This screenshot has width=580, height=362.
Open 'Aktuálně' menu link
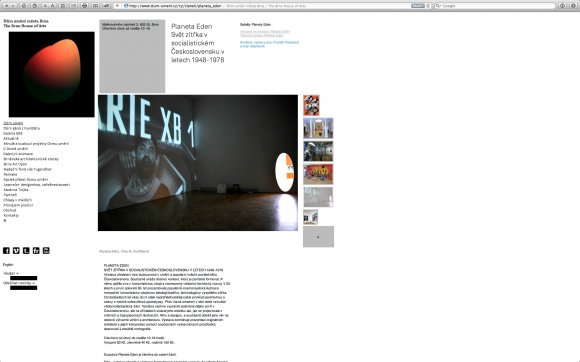(11, 139)
